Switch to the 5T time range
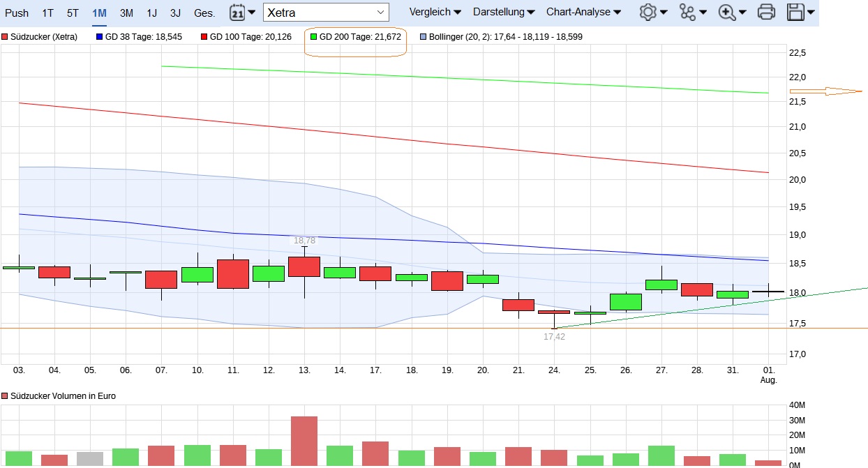 tap(73, 13)
